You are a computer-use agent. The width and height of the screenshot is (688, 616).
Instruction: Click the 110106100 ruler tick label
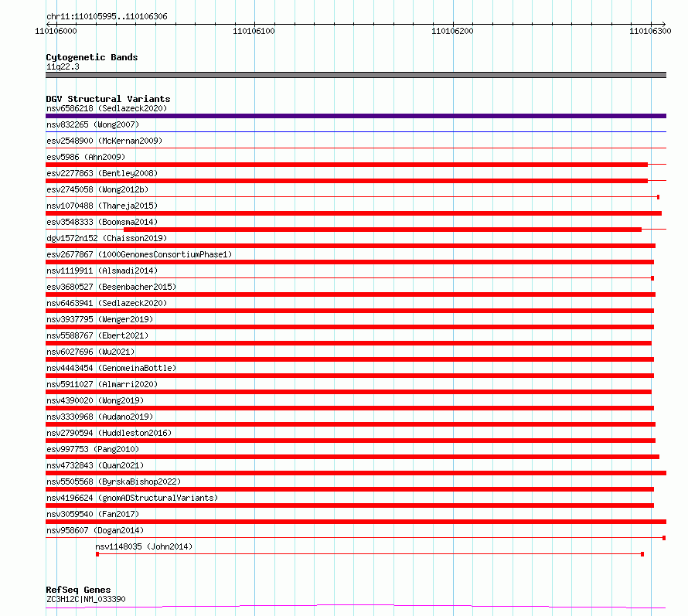(x=254, y=31)
